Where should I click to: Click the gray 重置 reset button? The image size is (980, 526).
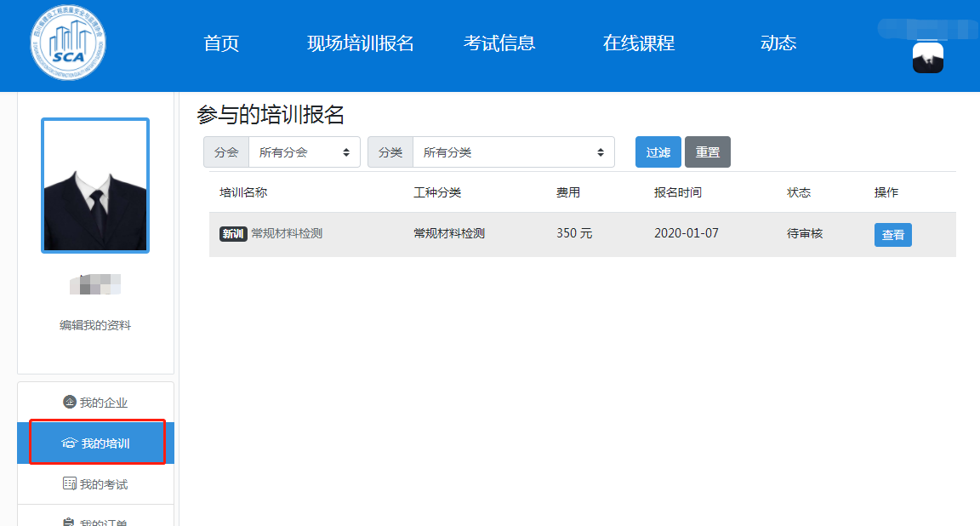click(x=707, y=152)
